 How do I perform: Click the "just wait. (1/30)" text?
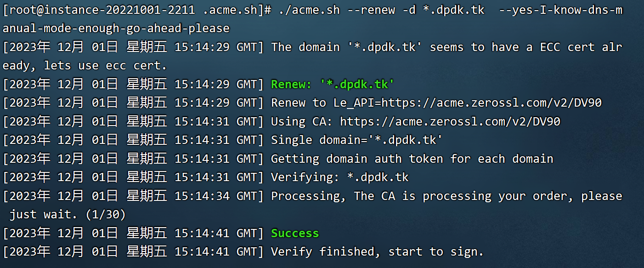coord(68,214)
